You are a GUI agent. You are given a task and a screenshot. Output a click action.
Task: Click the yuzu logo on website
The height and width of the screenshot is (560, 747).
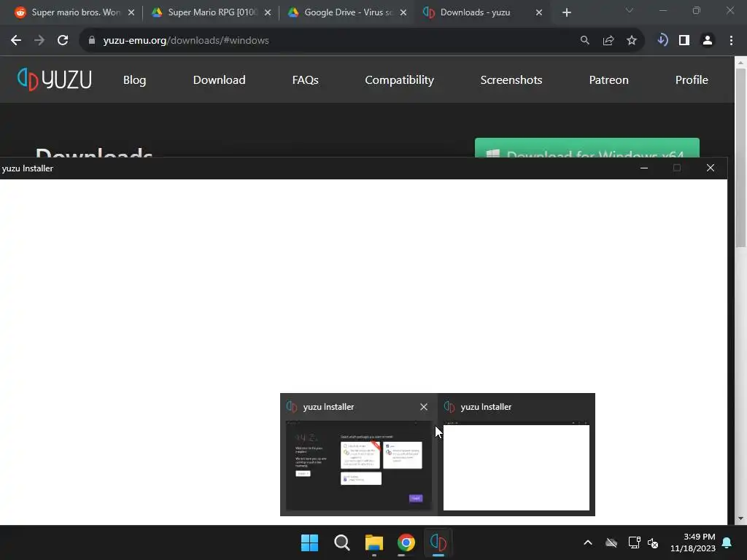pos(54,79)
